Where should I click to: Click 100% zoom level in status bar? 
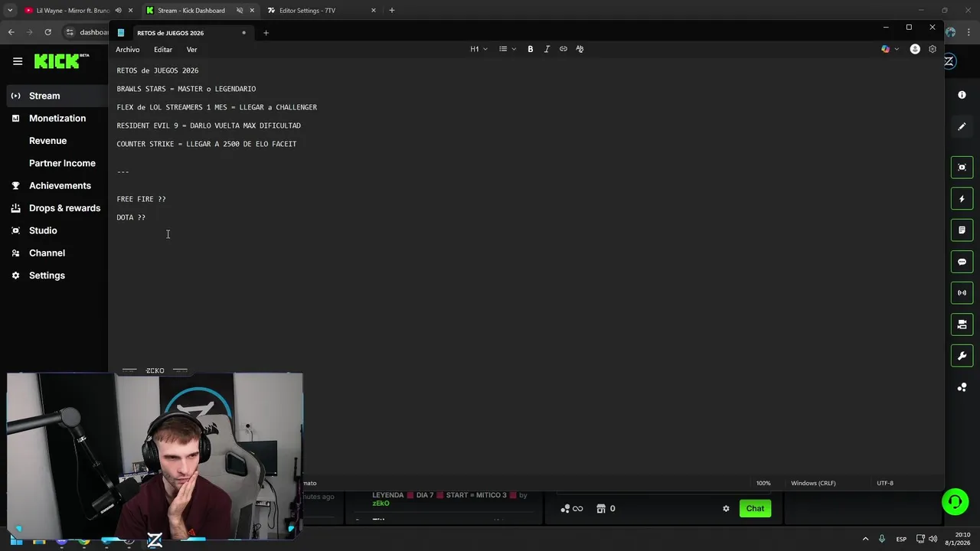click(x=763, y=484)
